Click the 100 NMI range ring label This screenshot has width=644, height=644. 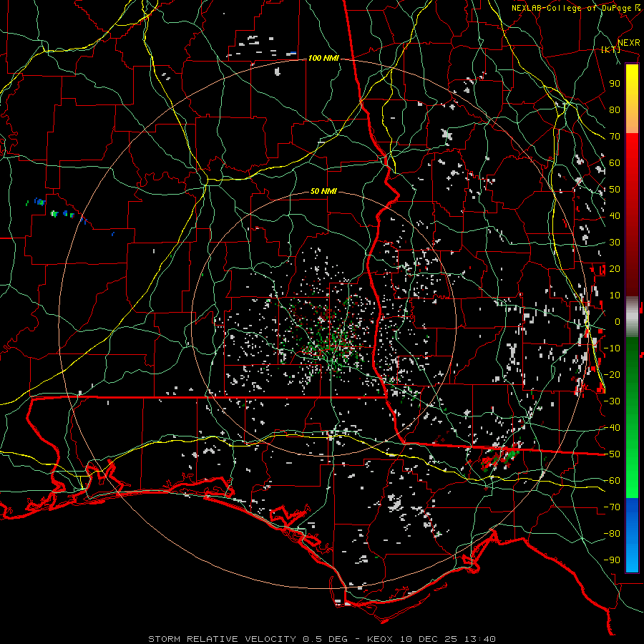323,59
